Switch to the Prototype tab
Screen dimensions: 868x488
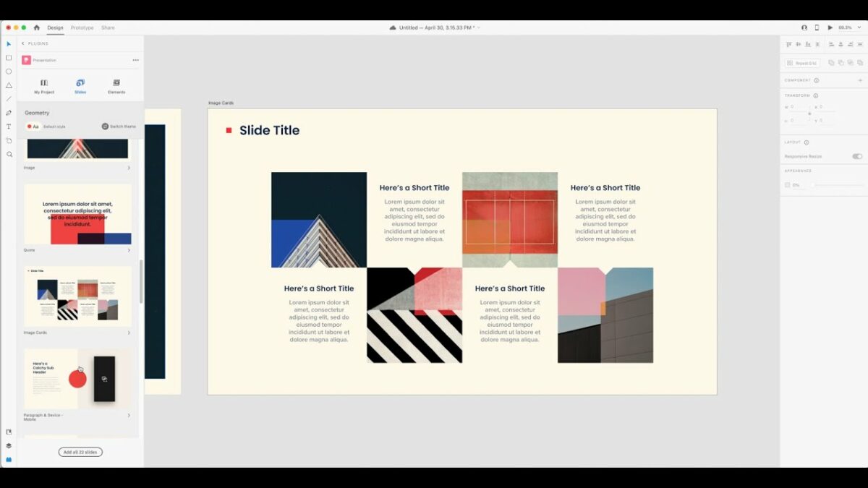click(x=82, y=27)
